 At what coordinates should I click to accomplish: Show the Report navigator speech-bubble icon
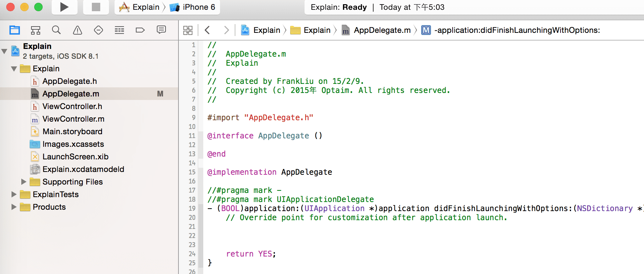click(161, 30)
